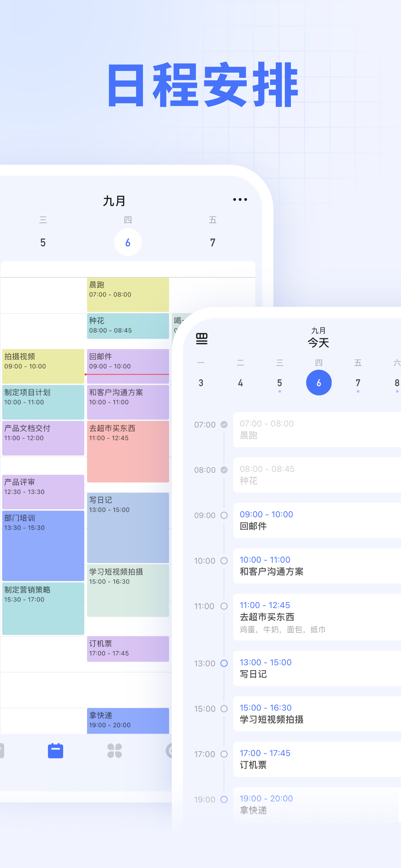This screenshot has width=401, height=868.
Task: Open 学习短视频拍摄 event block in grid
Action: (128, 590)
